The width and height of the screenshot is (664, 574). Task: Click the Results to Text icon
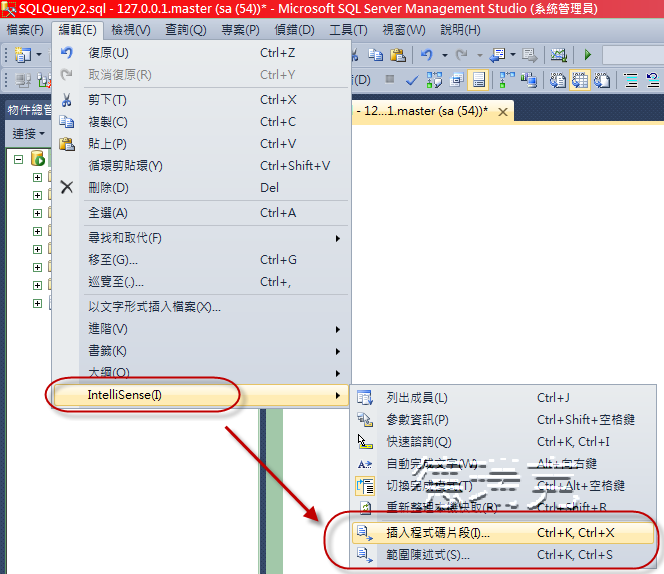point(557,80)
